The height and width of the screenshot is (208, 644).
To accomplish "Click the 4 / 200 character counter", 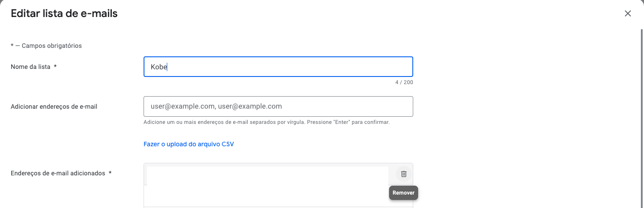I will (404, 82).
